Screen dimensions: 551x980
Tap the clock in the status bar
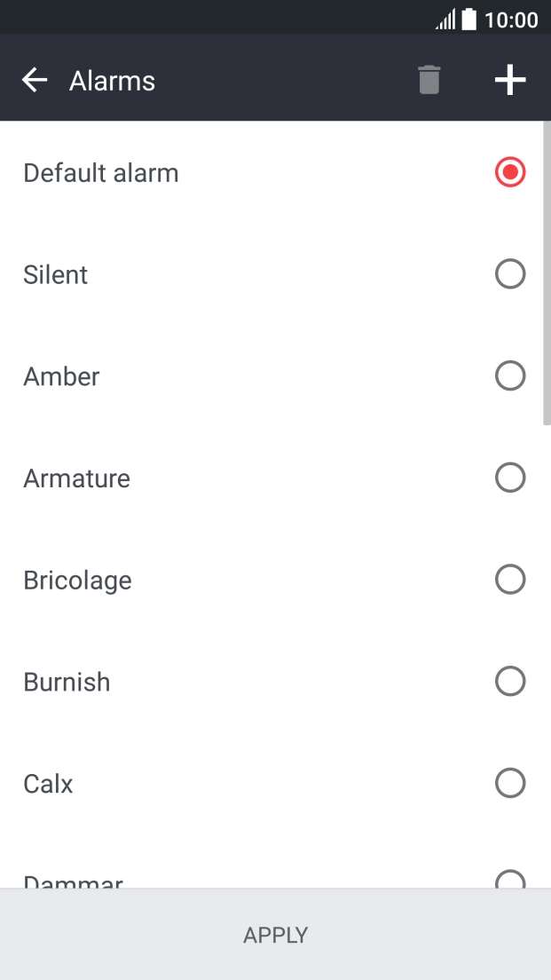(513, 18)
